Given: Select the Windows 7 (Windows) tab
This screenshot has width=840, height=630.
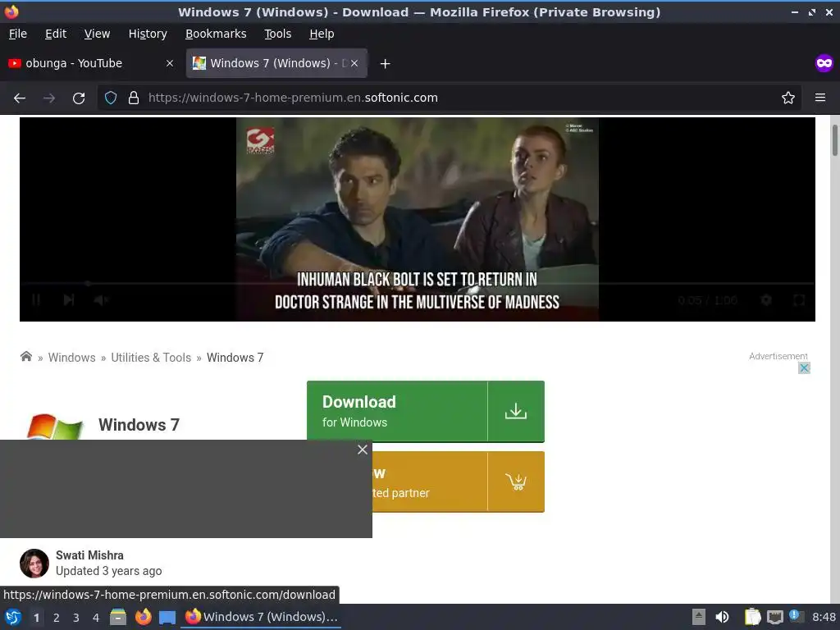Looking at the screenshot, I should point(276,63).
